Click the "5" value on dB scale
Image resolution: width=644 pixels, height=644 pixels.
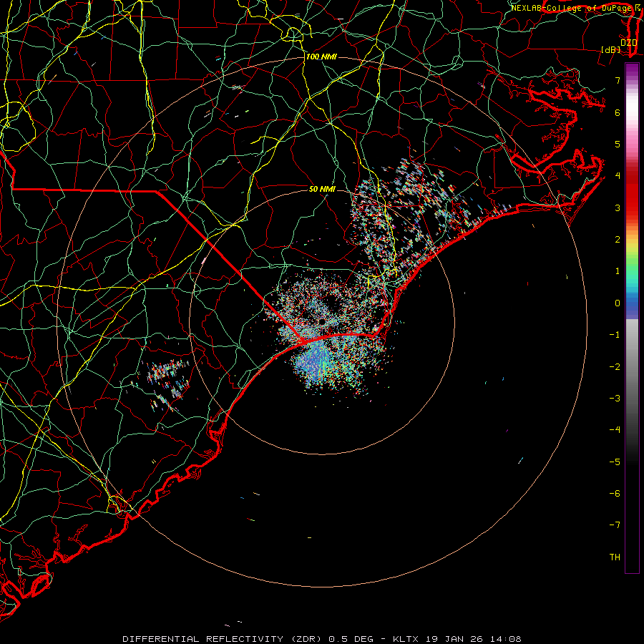tap(618, 144)
